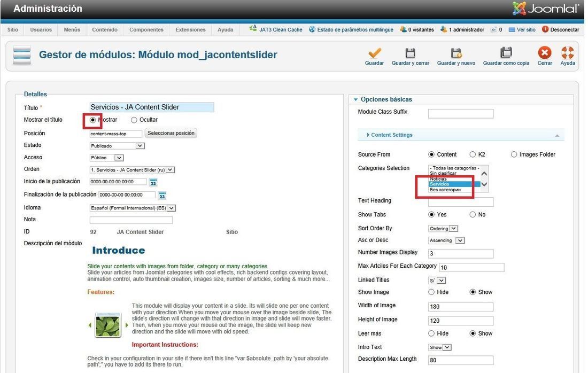
Task: Open the Asc or Desc dropdown
Action: point(446,240)
